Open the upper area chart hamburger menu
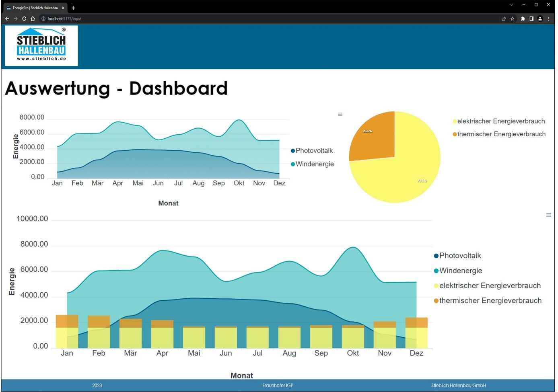The width and height of the screenshot is (558, 392). pyautogui.click(x=340, y=114)
